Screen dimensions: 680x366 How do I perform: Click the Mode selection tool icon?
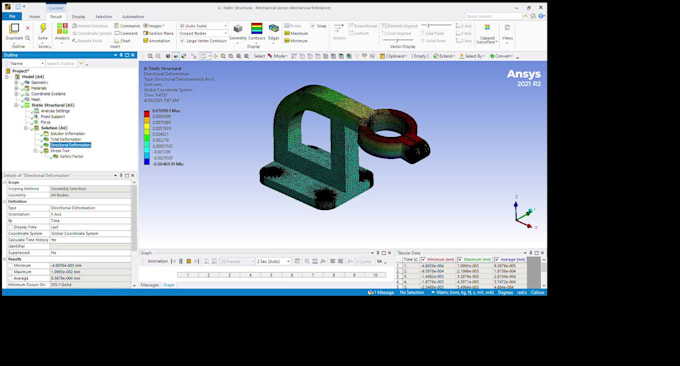(x=270, y=56)
